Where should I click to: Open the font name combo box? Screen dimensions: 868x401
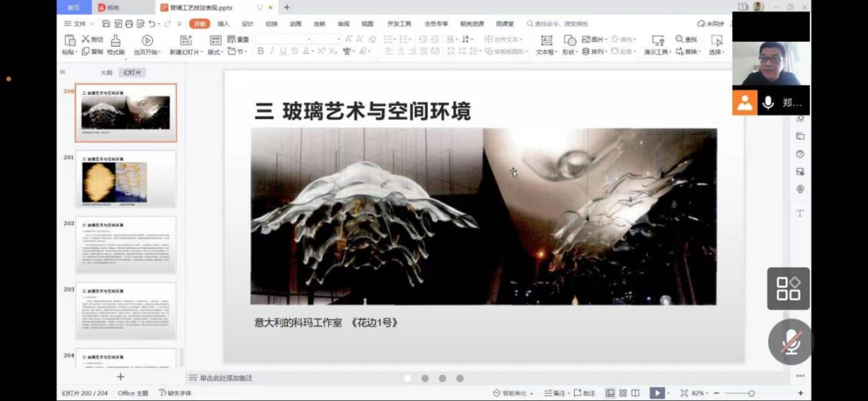pyautogui.click(x=284, y=39)
